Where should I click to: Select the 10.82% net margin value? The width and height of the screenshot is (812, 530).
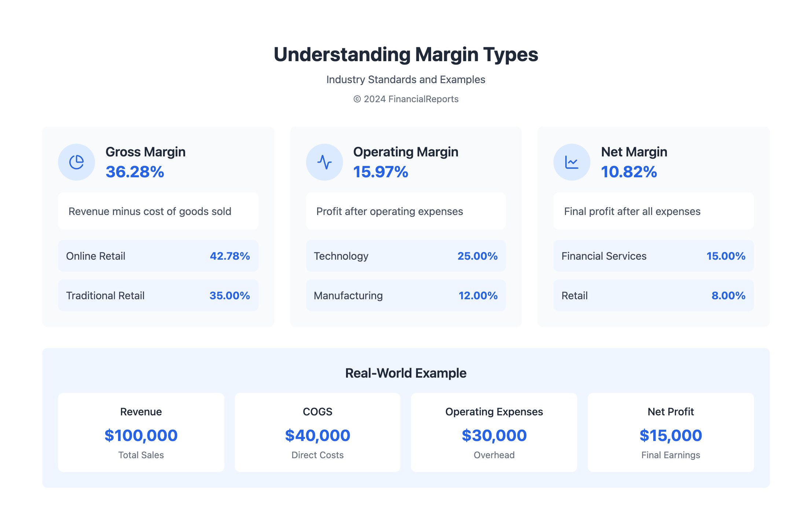click(x=629, y=172)
